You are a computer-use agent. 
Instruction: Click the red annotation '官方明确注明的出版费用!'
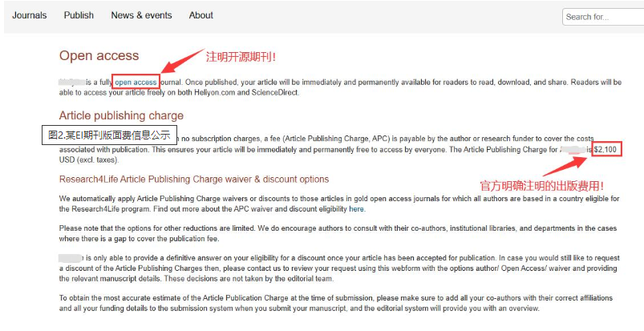pyautogui.click(x=542, y=186)
